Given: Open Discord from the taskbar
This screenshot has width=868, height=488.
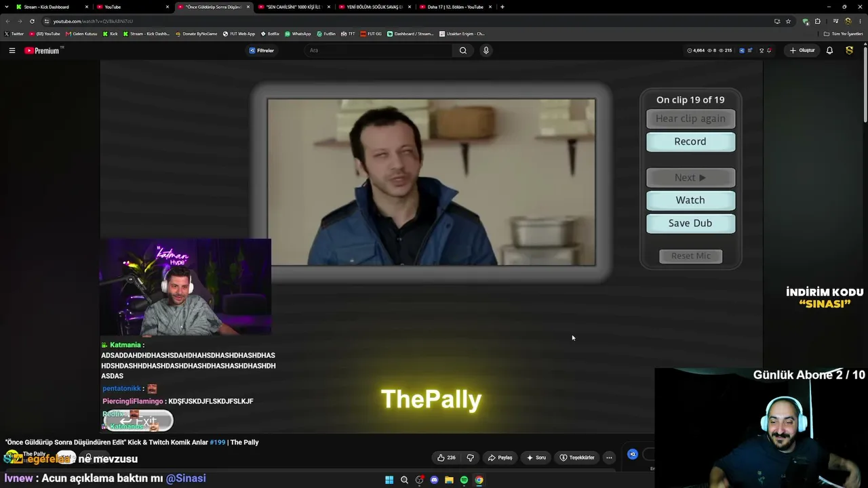Looking at the screenshot, I should (x=434, y=480).
